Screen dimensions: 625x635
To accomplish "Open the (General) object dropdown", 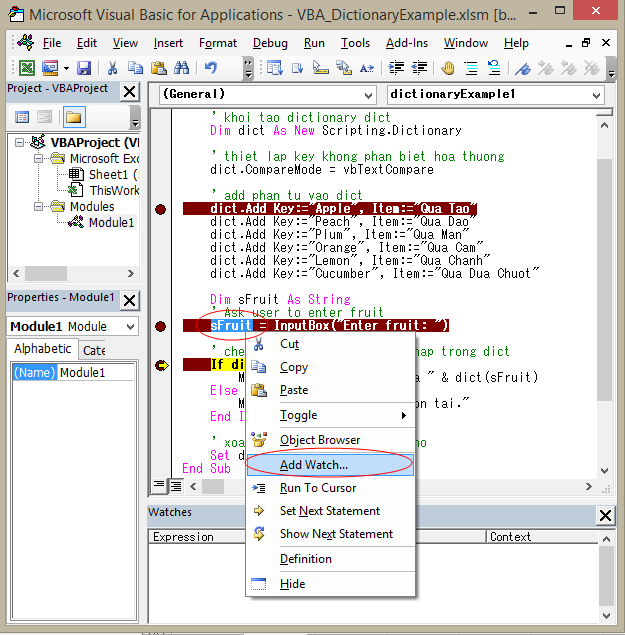I will [x=368, y=96].
